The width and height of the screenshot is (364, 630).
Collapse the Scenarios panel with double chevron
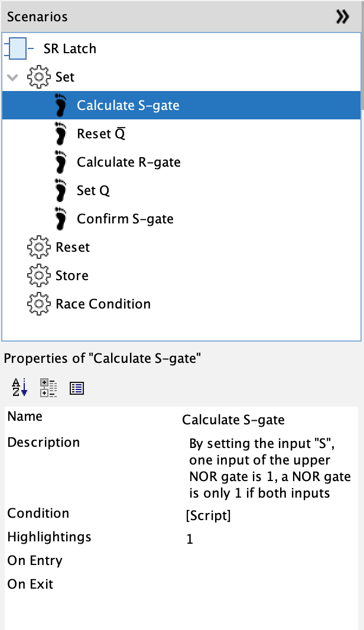click(342, 17)
